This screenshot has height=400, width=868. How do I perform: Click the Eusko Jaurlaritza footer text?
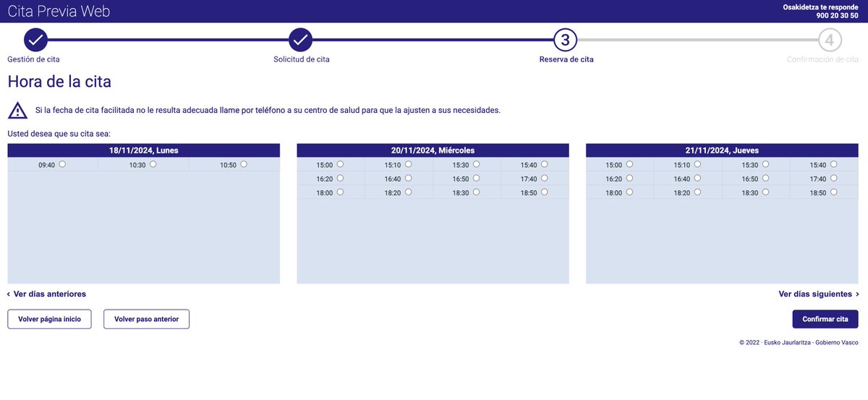click(799, 342)
